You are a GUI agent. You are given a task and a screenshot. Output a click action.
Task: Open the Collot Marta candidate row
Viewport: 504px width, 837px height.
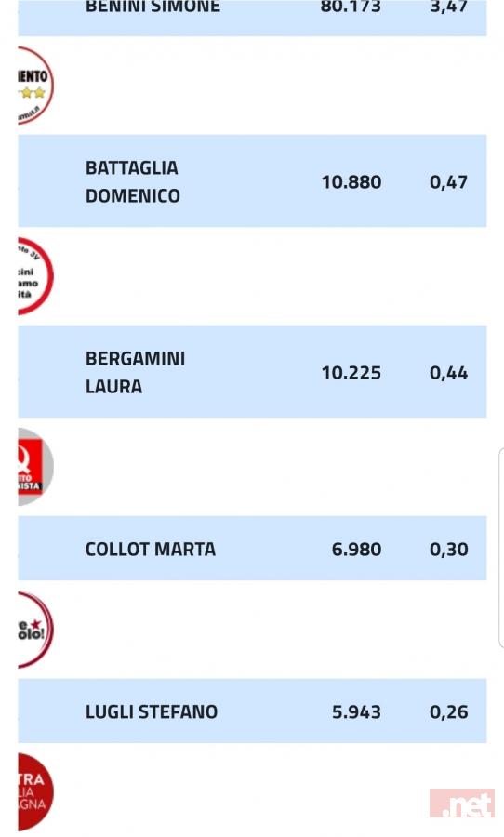pyautogui.click(x=252, y=548)
